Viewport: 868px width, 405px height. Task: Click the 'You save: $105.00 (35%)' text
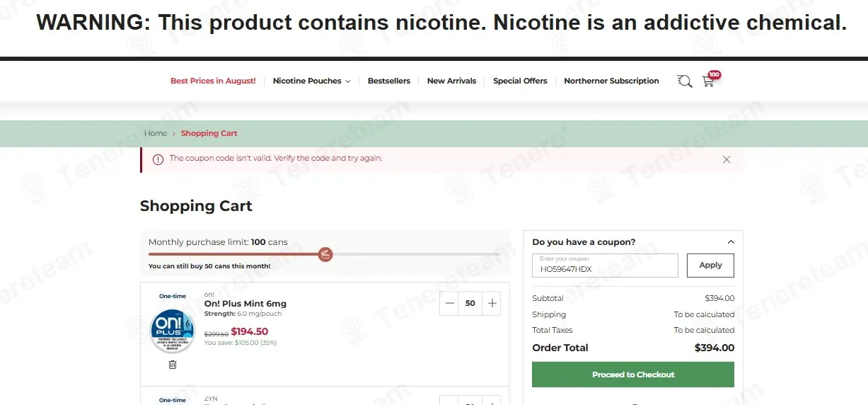click(241, 343)
